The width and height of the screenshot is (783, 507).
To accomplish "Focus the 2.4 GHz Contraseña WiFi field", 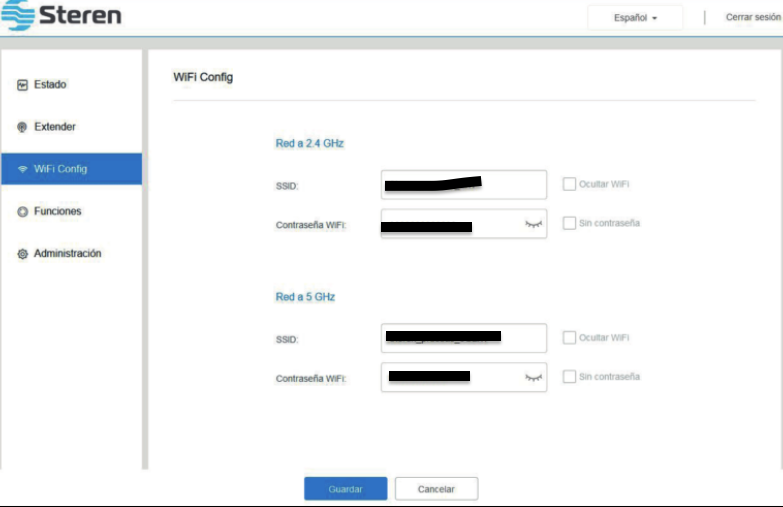I will 464,224.
